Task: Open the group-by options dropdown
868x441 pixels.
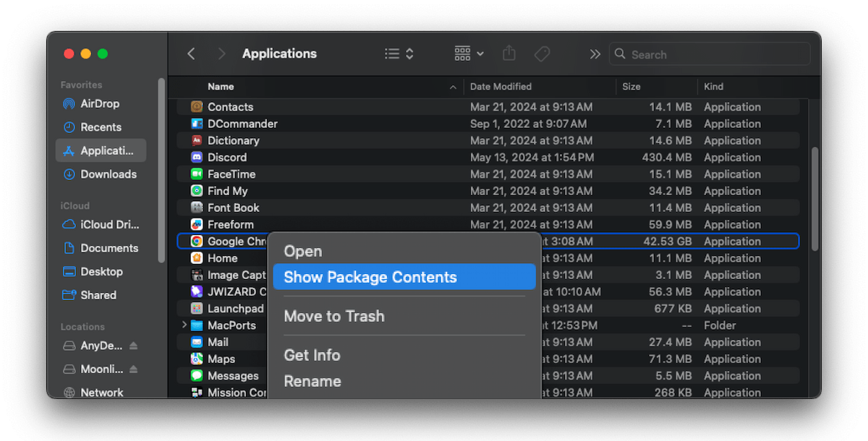Action: [469, 53]
